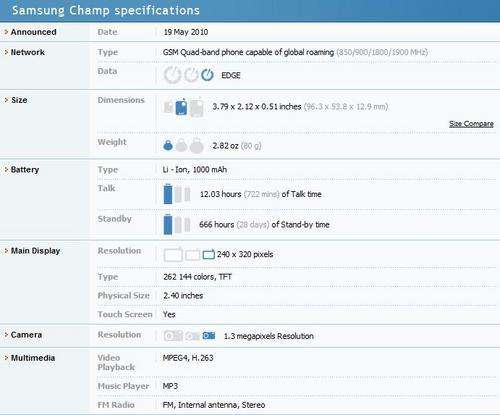Image resolution: width=500 pixels, height=415 pixels.
Task: Click the 3.79 x 2.12 x 0.51 inches value
Action: 257,107
